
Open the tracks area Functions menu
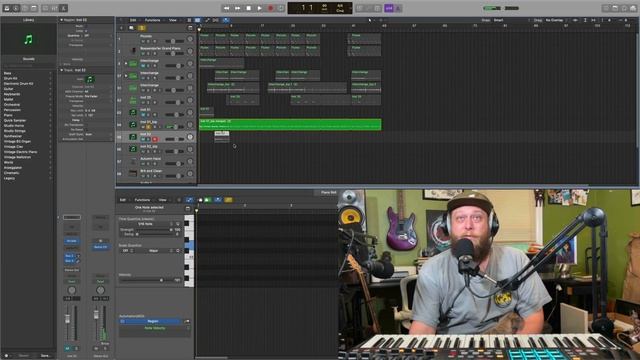[152, 20]
